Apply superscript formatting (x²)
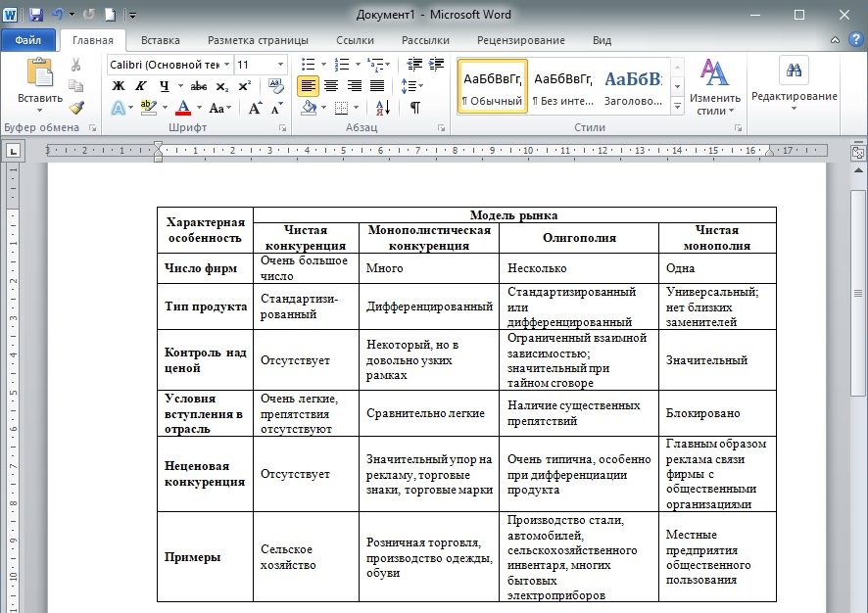Image resolution: width=868 pixels, height=613 pixels. 245,86
